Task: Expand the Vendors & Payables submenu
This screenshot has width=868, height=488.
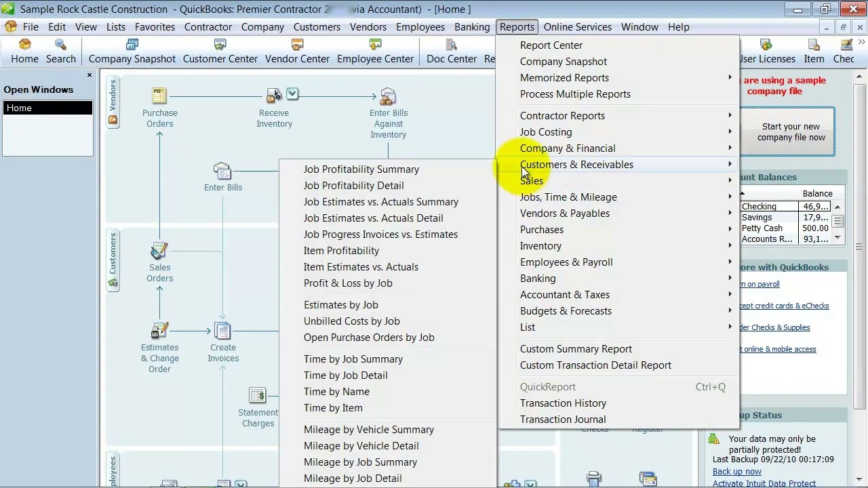Action: [730, 213]
